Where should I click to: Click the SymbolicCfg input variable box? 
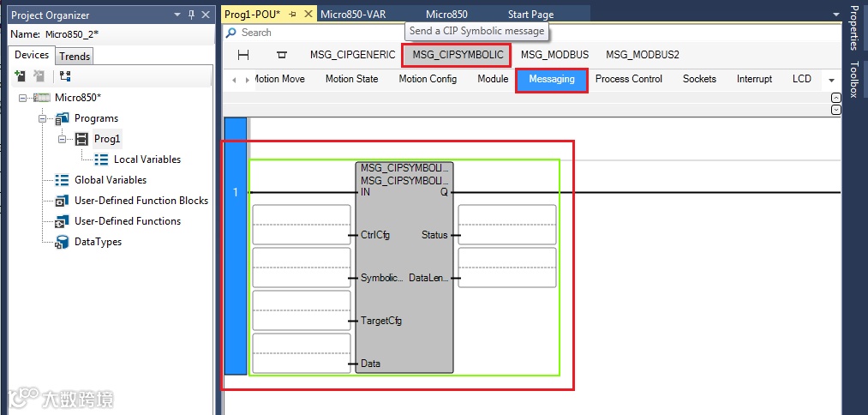coord(301,267)
